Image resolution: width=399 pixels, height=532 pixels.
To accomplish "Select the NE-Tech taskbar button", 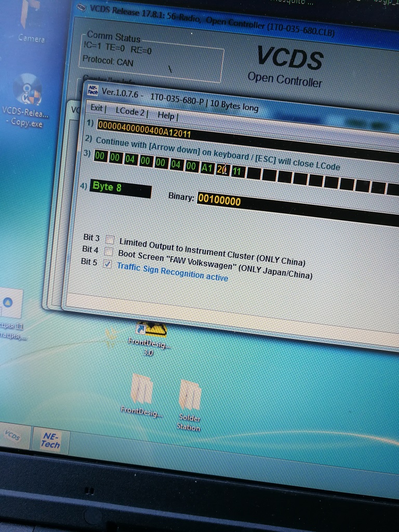I will click(x=50, y=441).
